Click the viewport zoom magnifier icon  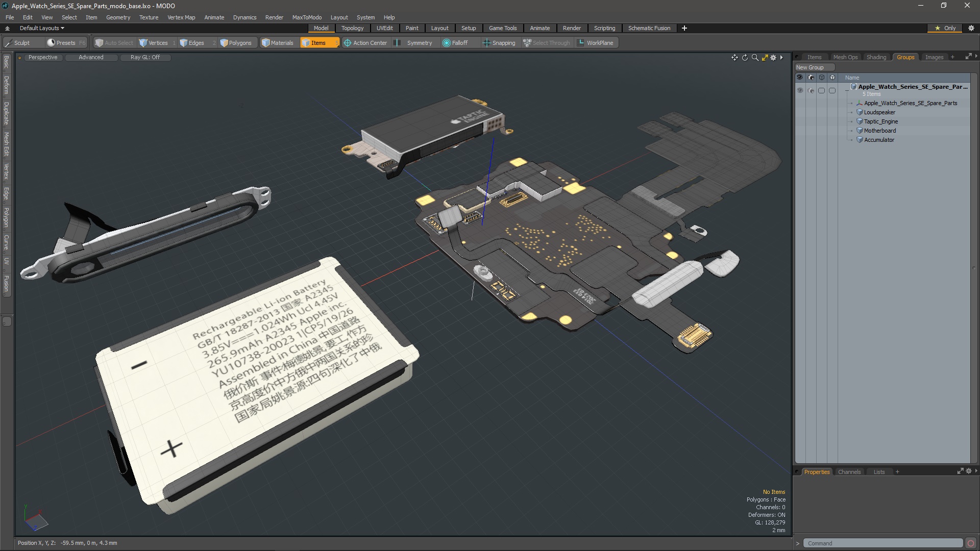point(755,58)
